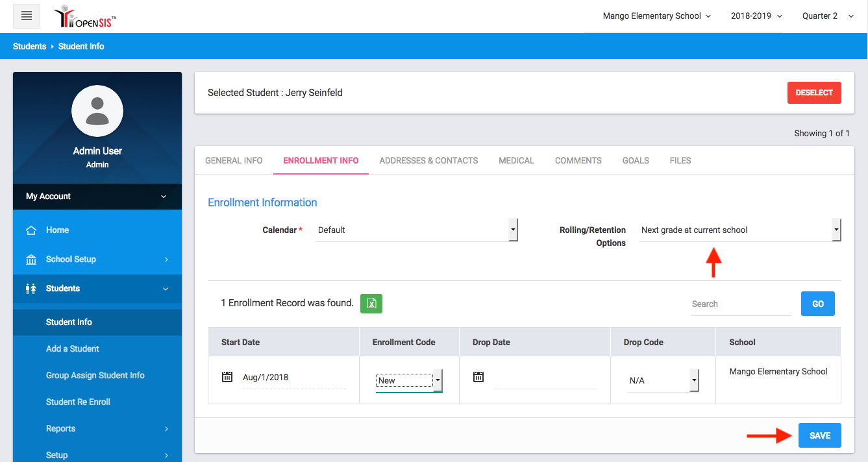This screenshot has width=868, height=462.
Task: Open Student Re Enroll in sidebar
Action: point(78,402)
